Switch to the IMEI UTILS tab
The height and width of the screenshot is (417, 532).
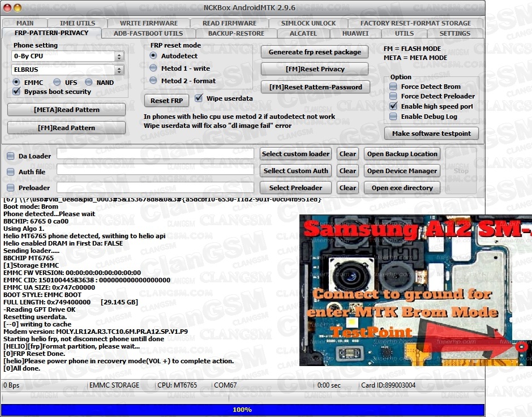pos(78,23)
